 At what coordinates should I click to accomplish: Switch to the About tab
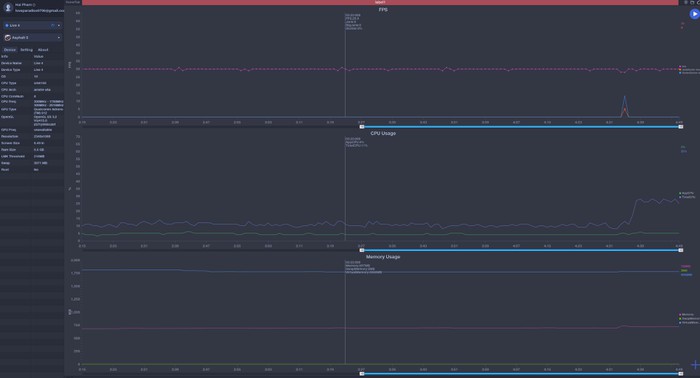(x=43, y=50)
